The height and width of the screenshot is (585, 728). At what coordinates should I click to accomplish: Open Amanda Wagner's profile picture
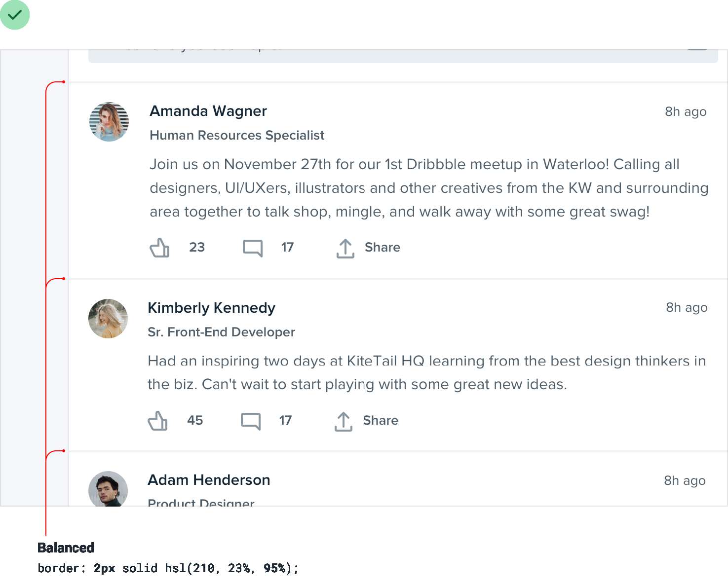tap(109, 122)
